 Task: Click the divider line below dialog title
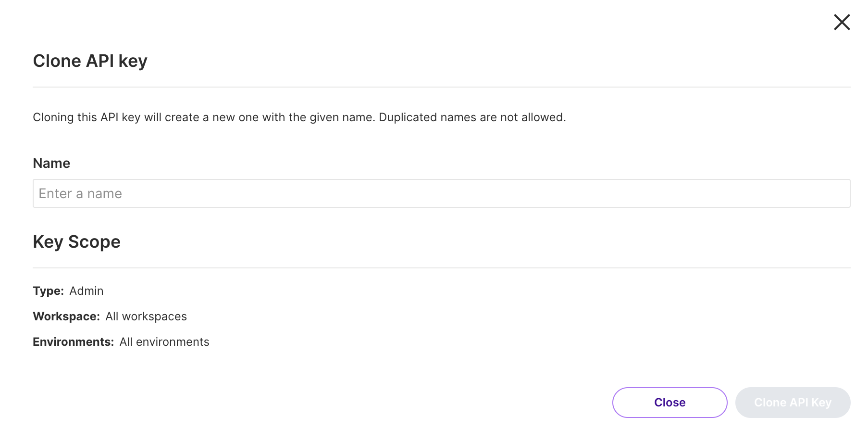tap(441, 87)
